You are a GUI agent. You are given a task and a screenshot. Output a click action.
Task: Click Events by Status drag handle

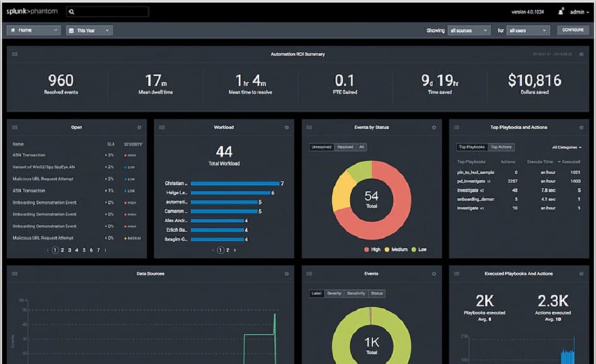pos(309,127)
